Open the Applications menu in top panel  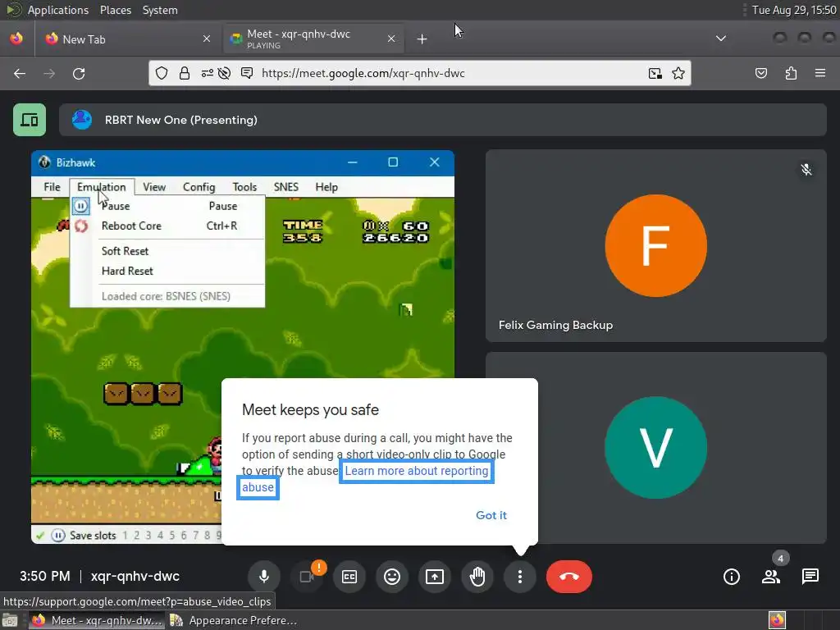58,10
